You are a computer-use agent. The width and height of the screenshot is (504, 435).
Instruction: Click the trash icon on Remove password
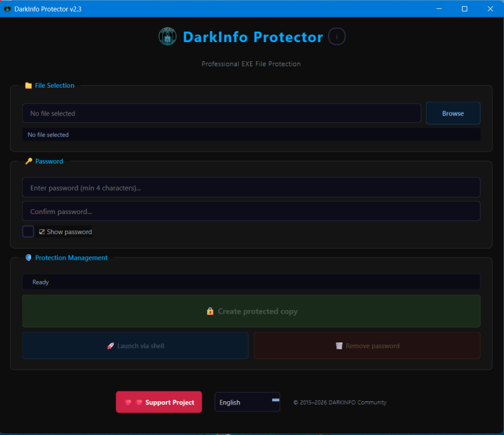[x=339, y=346]
